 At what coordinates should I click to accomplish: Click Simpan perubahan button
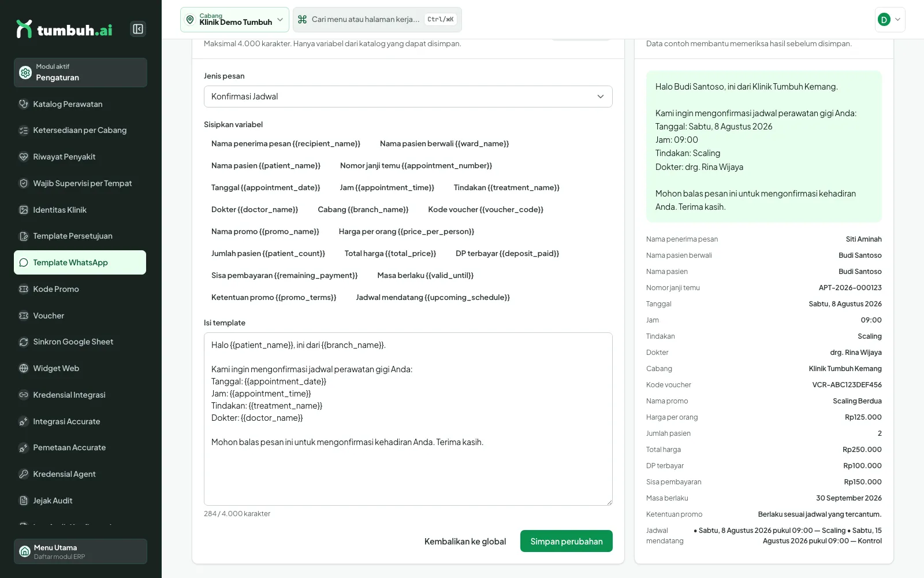point(567,541)
